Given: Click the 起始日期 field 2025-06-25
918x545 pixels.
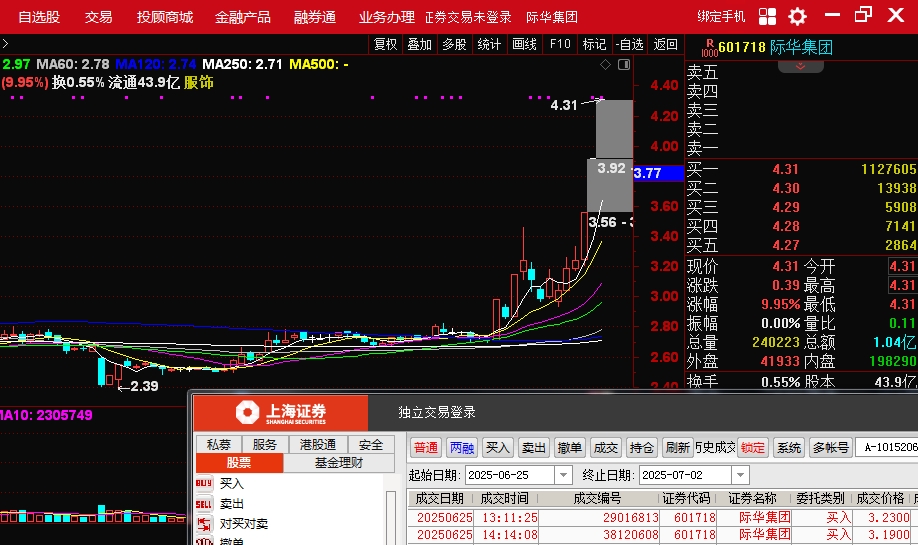Looking at the screenshot, I should pos(510,475).
